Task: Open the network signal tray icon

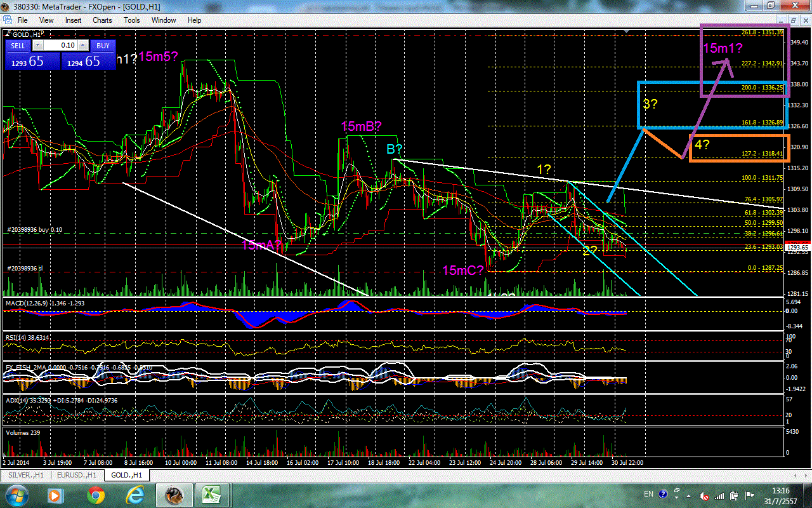Action: pos(719,495)
